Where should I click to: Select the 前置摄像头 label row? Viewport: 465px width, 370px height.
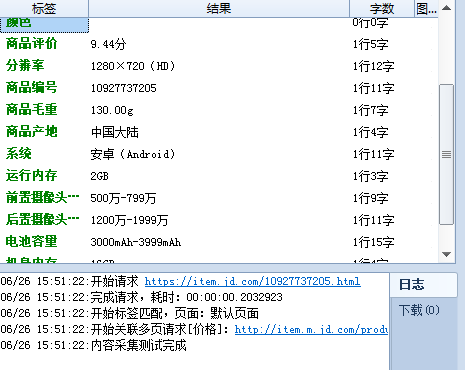point(42,198)
